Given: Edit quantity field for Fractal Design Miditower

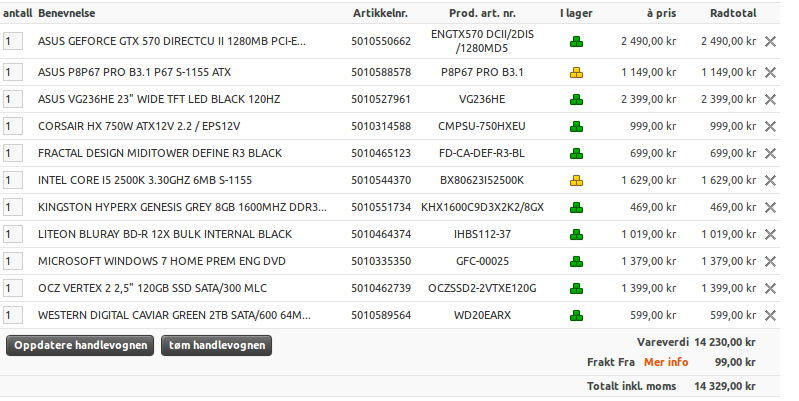Looking at the screenshot, I should 13,153.
